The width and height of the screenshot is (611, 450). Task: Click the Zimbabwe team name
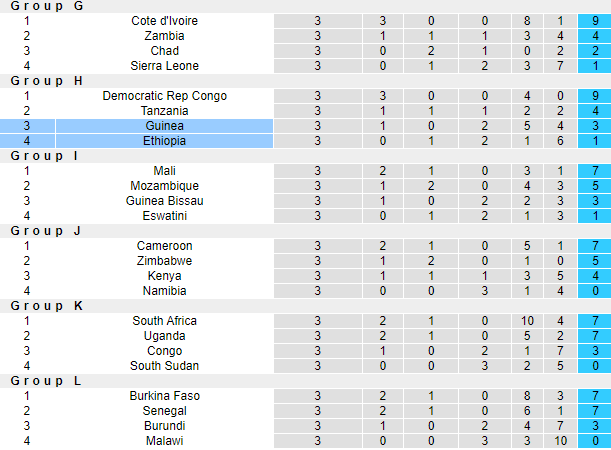tap(164, 261)
